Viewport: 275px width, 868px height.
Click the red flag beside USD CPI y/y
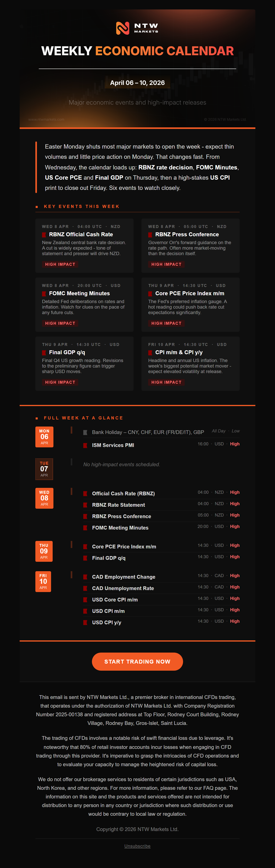85,623
